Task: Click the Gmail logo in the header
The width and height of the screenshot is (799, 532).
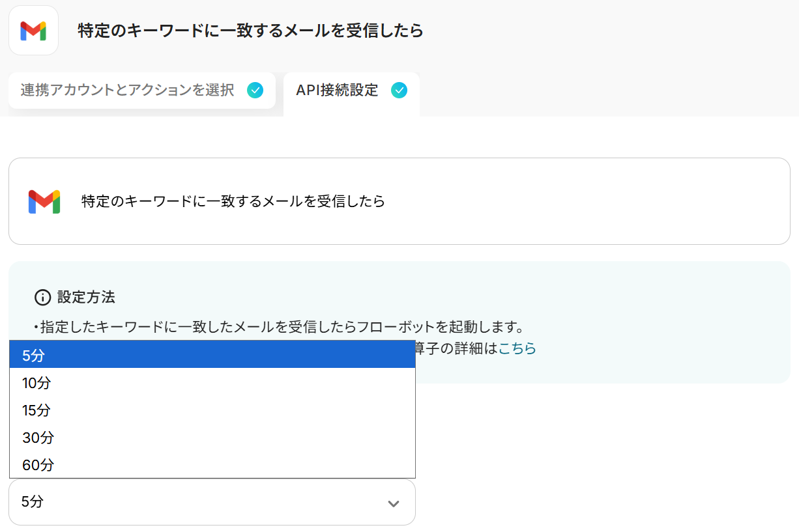Action: click(x=33, y=31)
